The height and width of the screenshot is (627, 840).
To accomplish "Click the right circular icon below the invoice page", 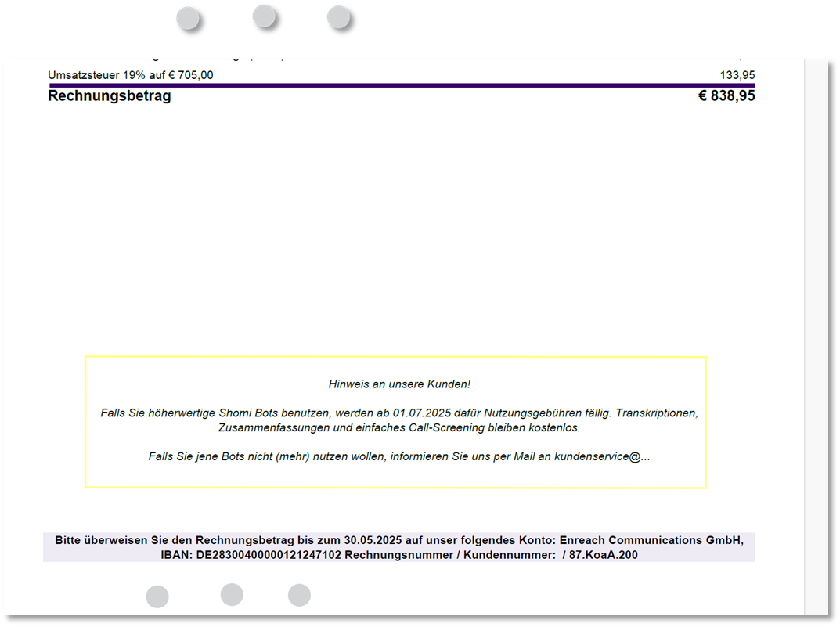I will pos(299,595).
